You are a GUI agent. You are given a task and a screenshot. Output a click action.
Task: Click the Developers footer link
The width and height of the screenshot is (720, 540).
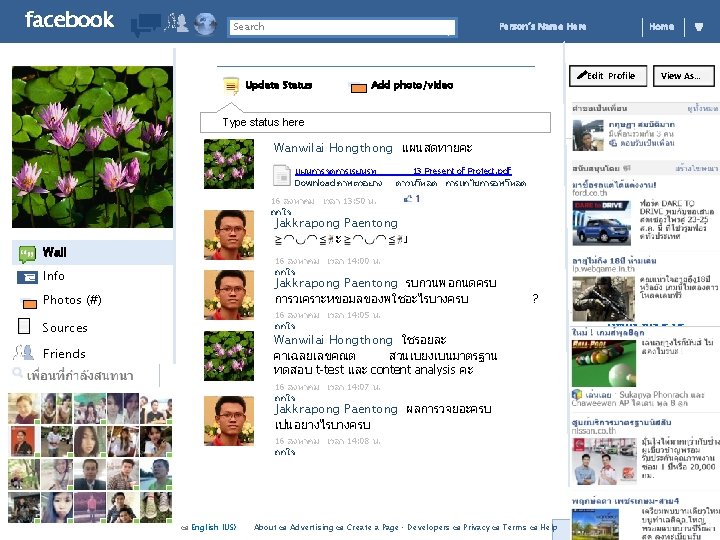[428, 527]
